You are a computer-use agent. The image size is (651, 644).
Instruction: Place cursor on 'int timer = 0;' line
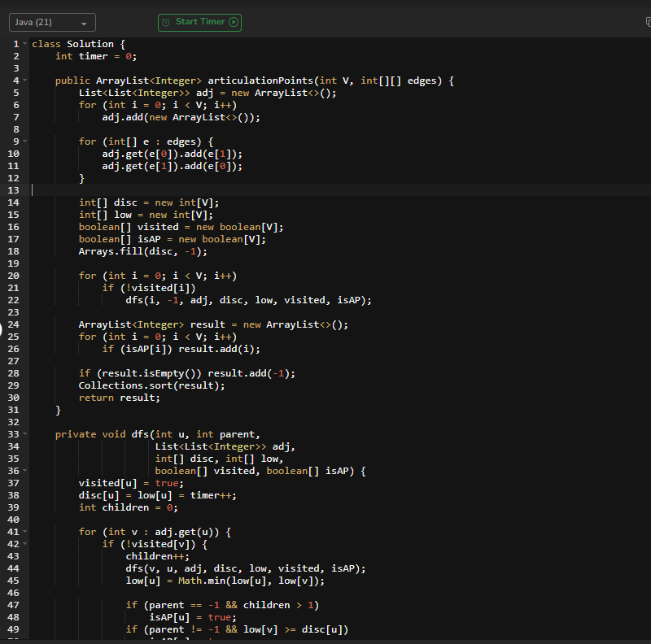click(x=96, y=56)
